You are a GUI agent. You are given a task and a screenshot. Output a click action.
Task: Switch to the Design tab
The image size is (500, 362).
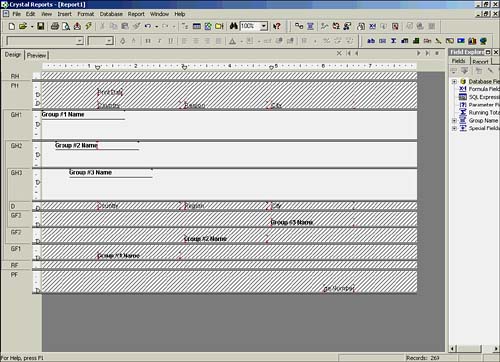(x=13, y=54)
